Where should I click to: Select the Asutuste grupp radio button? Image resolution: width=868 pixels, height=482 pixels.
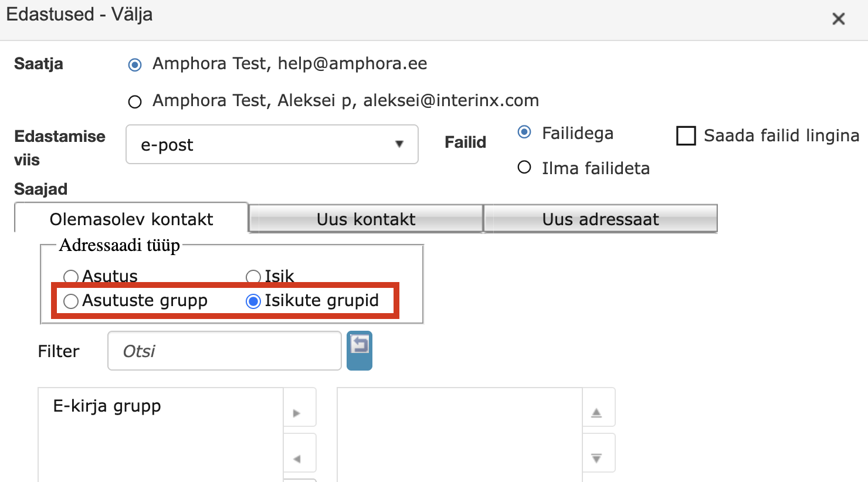(71, 301)
